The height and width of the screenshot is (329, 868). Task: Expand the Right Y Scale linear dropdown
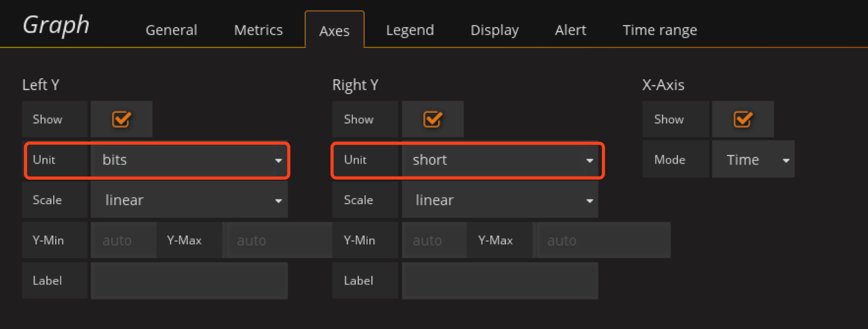[500, 200]
